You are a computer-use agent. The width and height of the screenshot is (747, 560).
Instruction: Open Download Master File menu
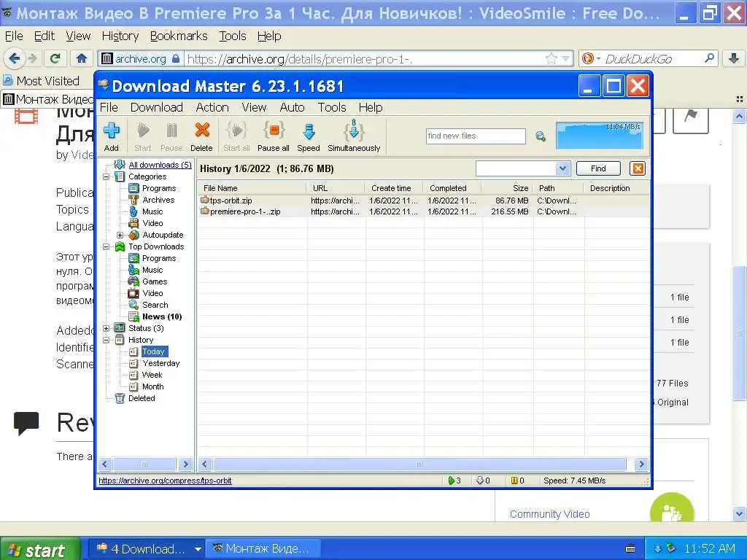[109, 108]
